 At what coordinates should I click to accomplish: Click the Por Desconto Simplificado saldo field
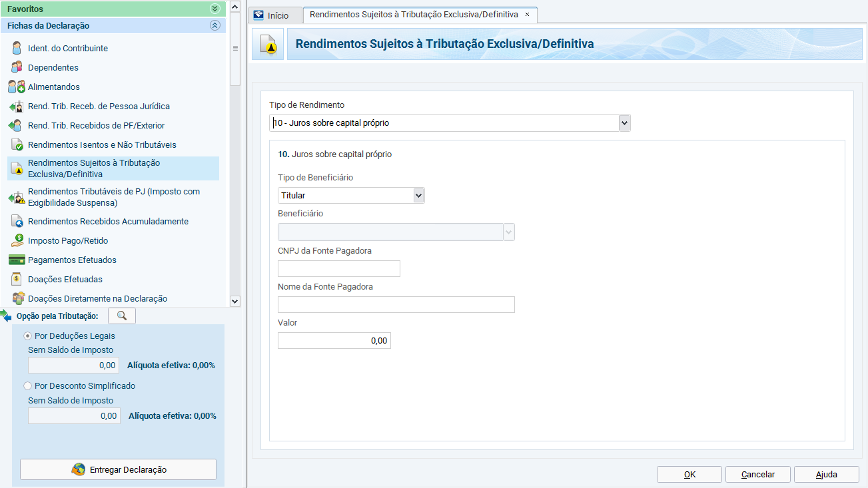74,415
